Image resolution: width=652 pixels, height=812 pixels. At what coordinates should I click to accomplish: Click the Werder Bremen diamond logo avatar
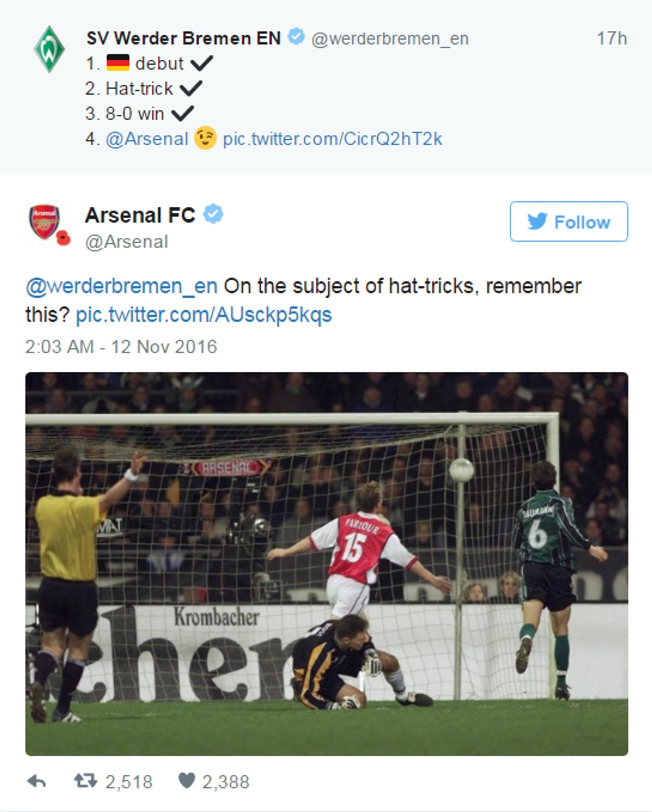point(49,49)
